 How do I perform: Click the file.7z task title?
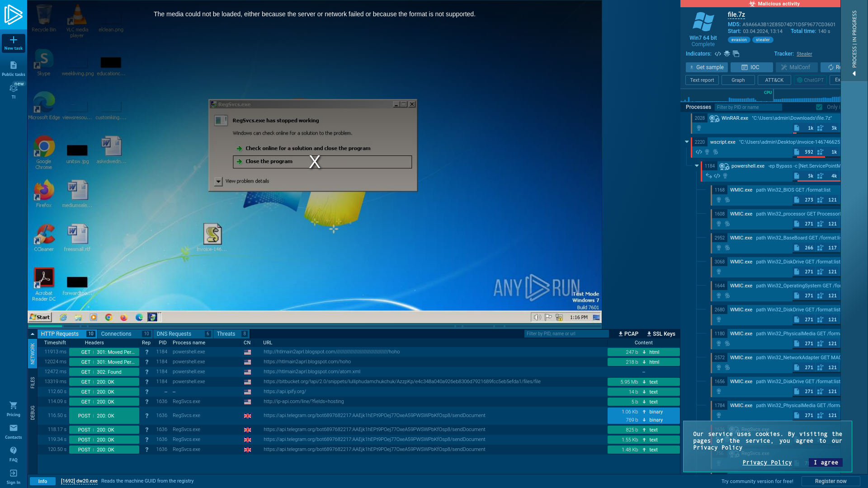pos(736,15)
